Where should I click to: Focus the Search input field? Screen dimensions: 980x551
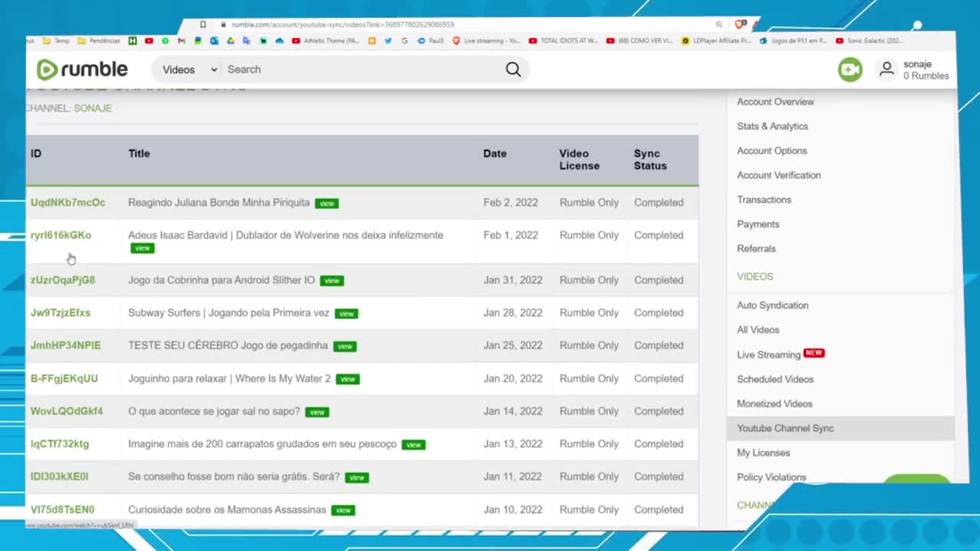coord(360,70)
